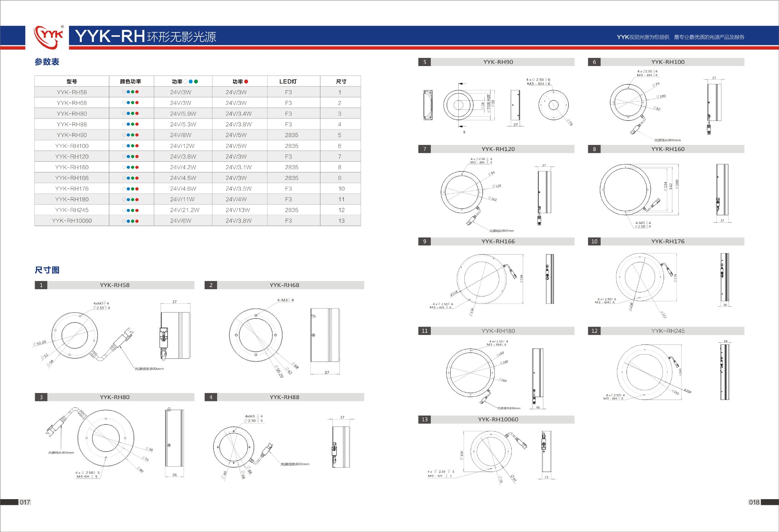Image resolution: width=779 pixels, height=532 pixels.
Task: Click the YYK-RH90 drawing title bar
Action: [503, 62]
